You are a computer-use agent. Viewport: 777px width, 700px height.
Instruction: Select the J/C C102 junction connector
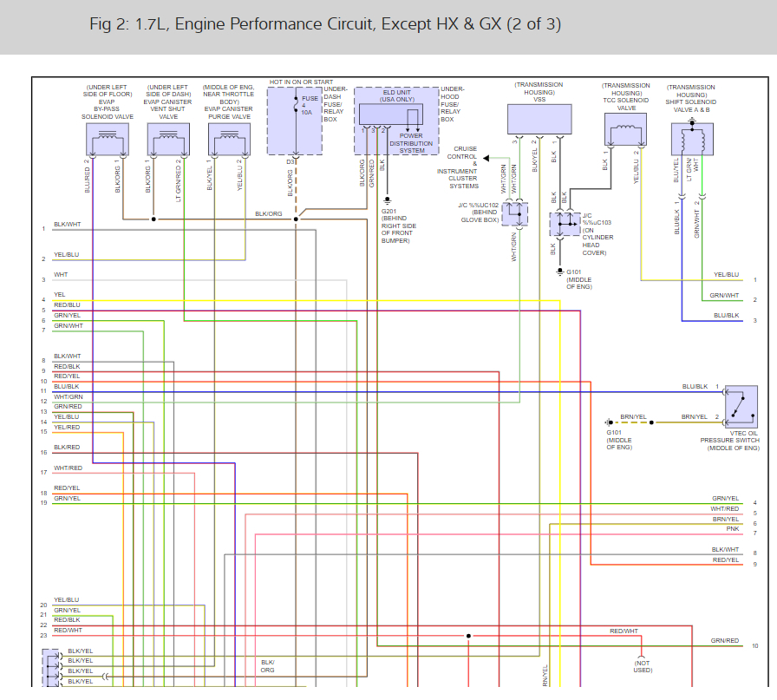point(515,213)
